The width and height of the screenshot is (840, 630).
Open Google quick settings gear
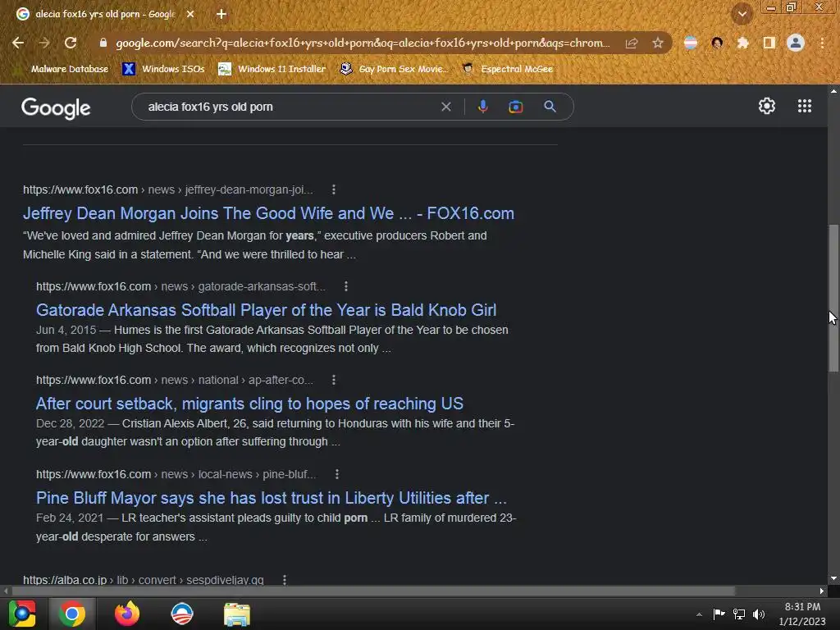767,106
